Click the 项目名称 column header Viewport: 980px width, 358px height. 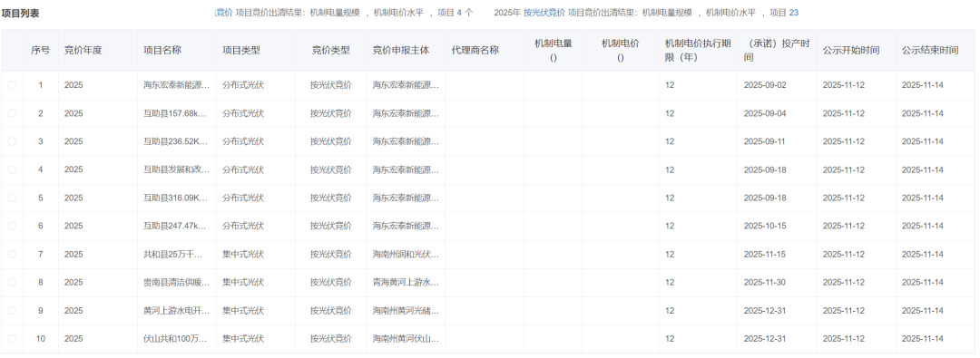(x=162, y=51)
